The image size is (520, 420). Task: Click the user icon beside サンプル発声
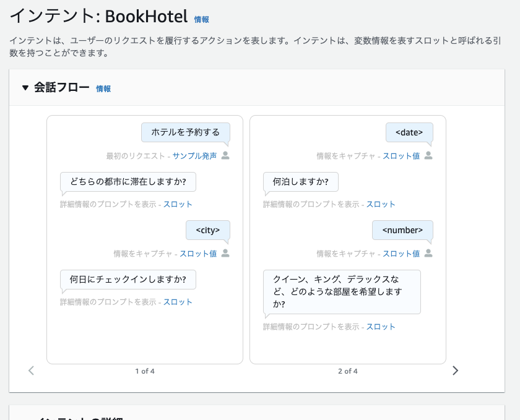click(x=225, y=156)
